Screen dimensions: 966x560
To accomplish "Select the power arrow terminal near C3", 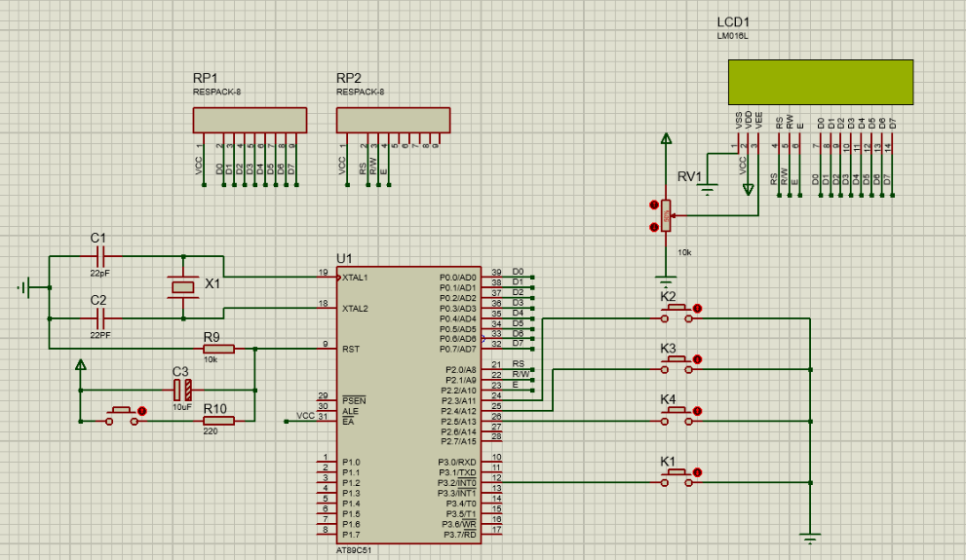I will click(x=81, y=365).
